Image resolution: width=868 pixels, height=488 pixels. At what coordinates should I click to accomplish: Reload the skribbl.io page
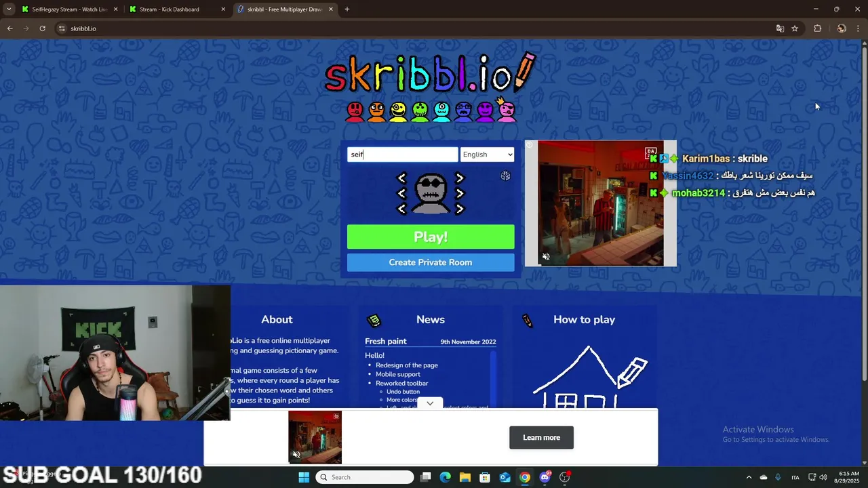click(42, 28)
